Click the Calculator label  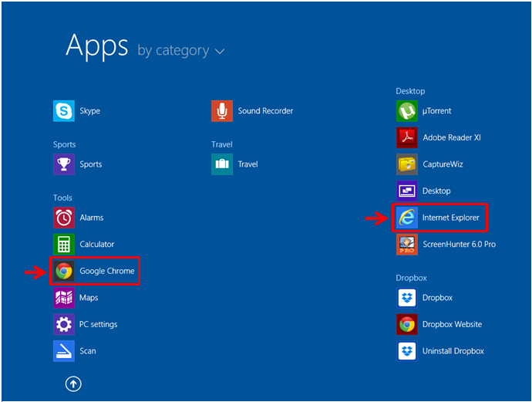[97, 244]
